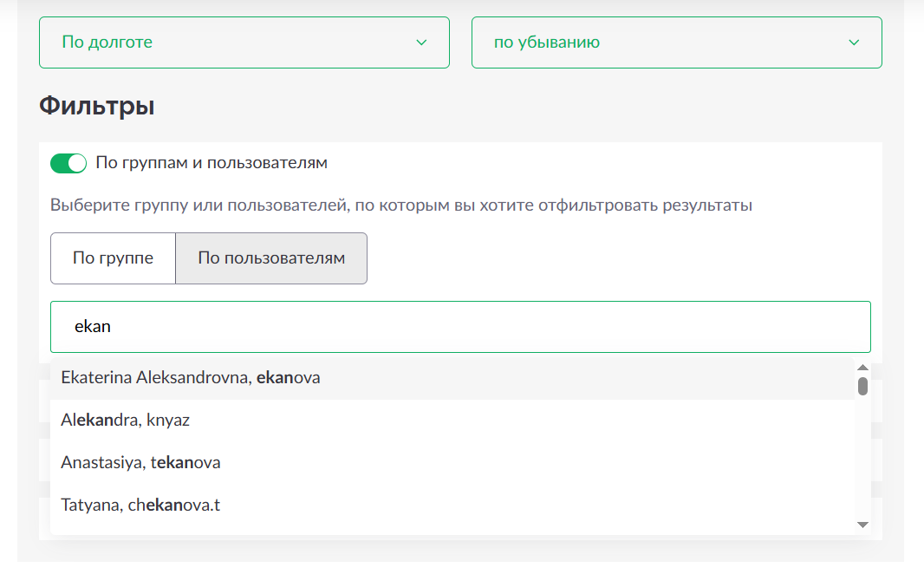Click the suggestion list scrollbar thumb
The width and height of the screenshot is (924, 587).
pyautogui.click(x=862, y=385)
